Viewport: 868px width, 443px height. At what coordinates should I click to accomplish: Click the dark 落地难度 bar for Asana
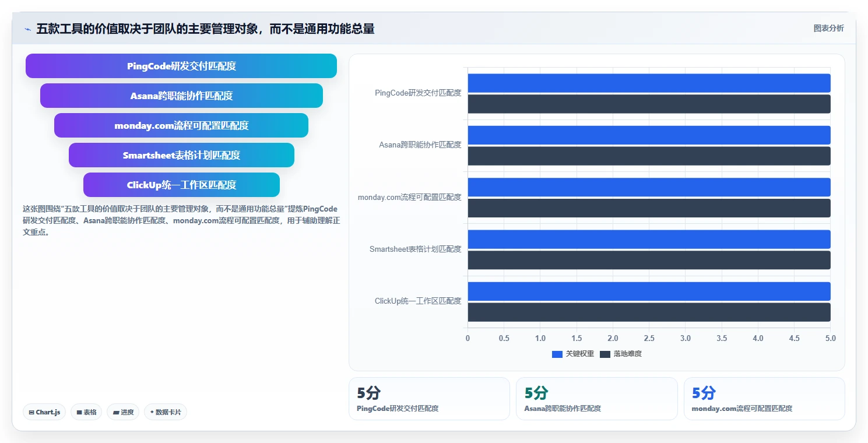649,156
